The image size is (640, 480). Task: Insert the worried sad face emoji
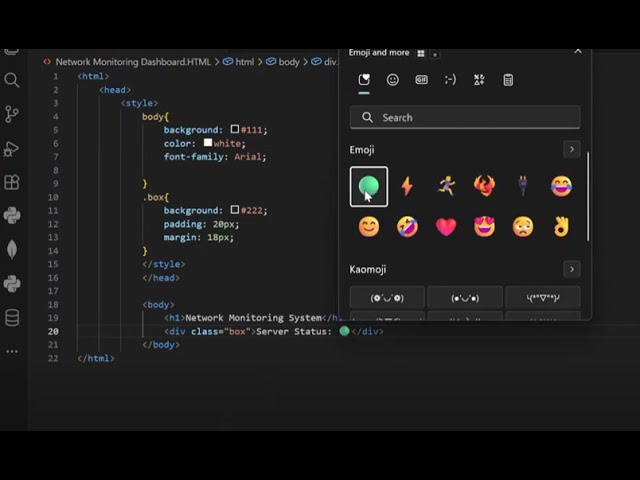point(523,227)
